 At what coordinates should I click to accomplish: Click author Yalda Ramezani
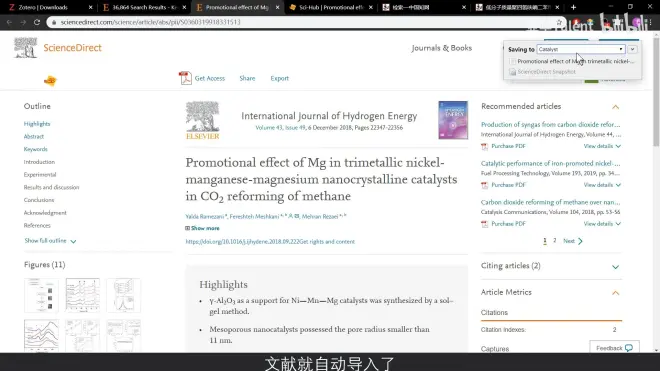pos(205,216)
